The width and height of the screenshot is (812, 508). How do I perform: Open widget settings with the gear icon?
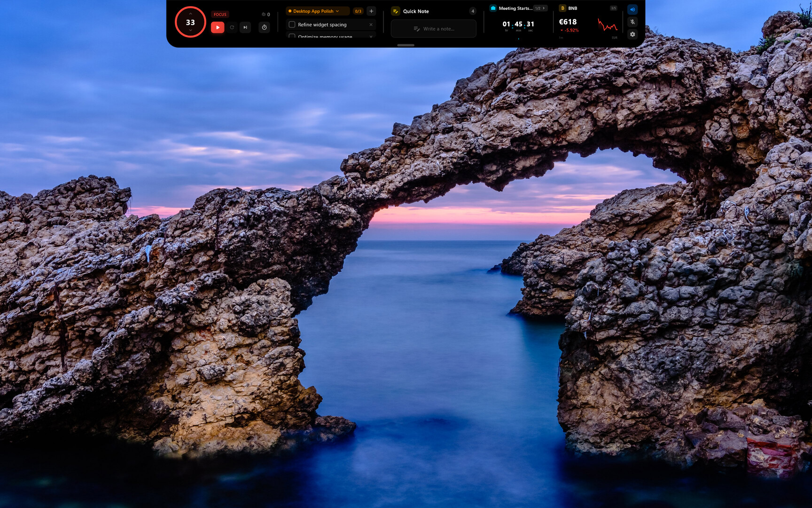pos(633,34)
